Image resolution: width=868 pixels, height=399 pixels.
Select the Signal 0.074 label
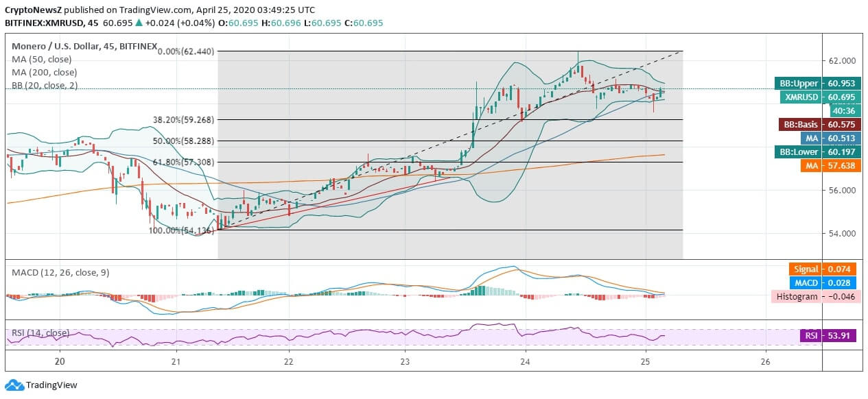pyautogui.click(x=822, y=269)
